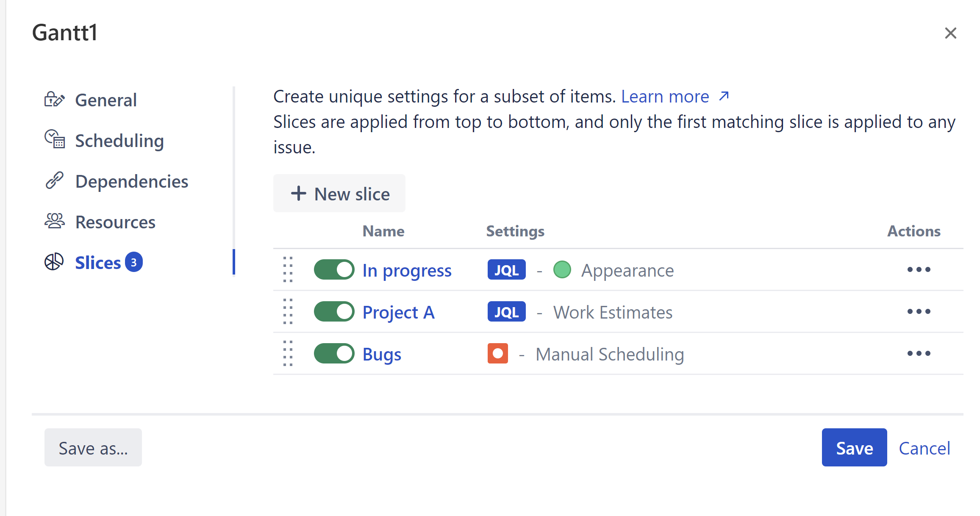Viewport: 980px width, 516px height.
Task: Click the Scheduling calendar icon
Action: click(x=55, y=139)
